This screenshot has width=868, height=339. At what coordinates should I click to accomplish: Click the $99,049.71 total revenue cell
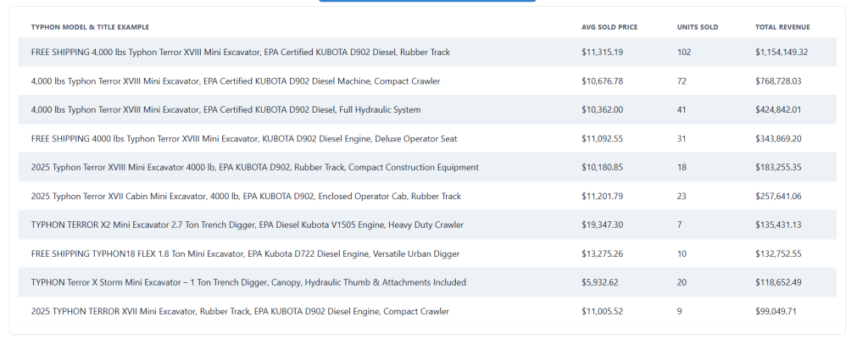(x=777, y=312)
